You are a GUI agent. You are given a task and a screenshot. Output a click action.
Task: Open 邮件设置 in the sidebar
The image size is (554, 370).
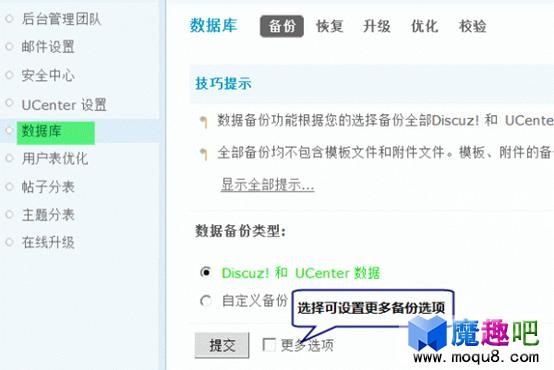click(x=48, y=47)
